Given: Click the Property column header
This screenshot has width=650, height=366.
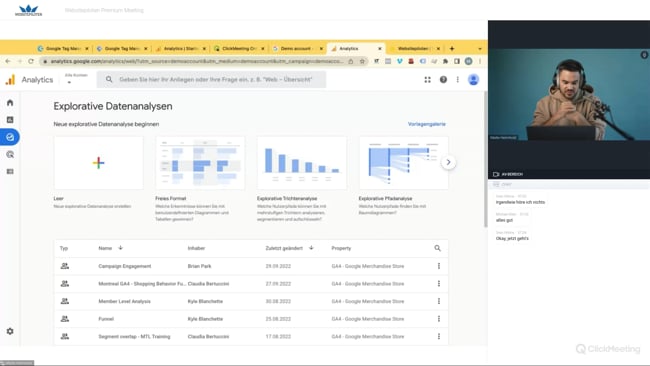Looking at the screenshot, I should pos(341,248).
